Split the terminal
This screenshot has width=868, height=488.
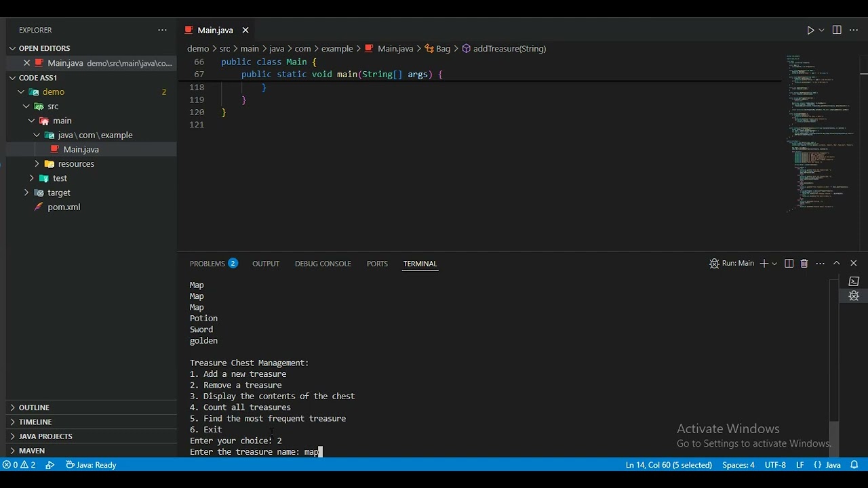pyautogui.click(x=789, y=263)
